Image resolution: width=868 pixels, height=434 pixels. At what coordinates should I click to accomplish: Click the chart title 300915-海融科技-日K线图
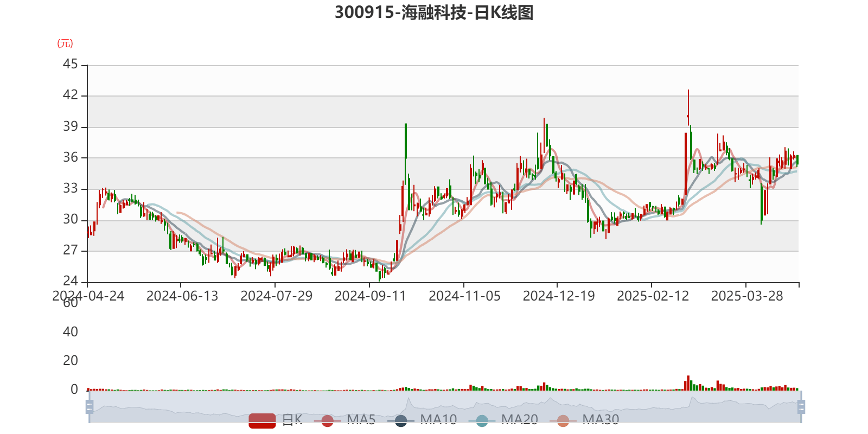click(x=434, y=12)
